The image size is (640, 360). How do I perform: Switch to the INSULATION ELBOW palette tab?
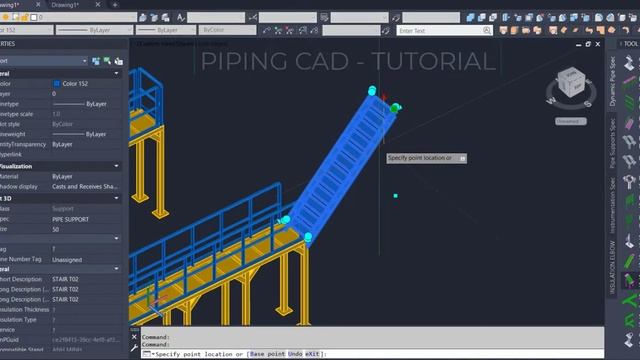point(612,267)
